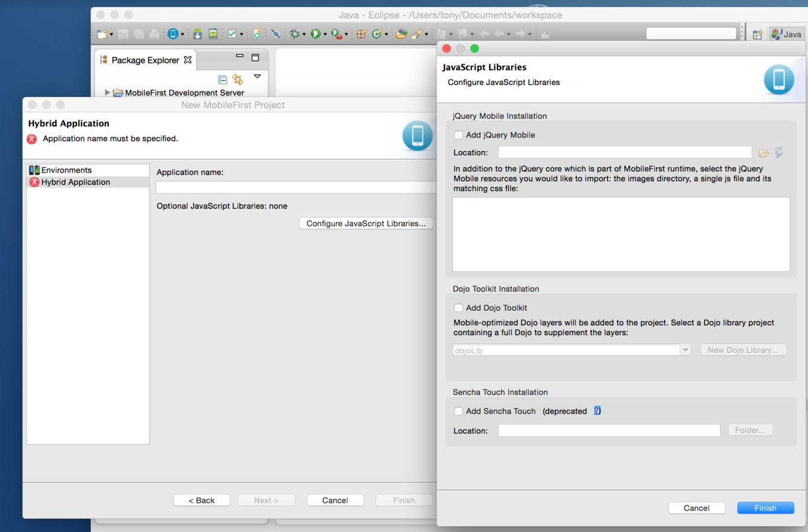Click the Skip All Breakpoints icon
This screenshot has width=808, height=532.
pos(276,34)
